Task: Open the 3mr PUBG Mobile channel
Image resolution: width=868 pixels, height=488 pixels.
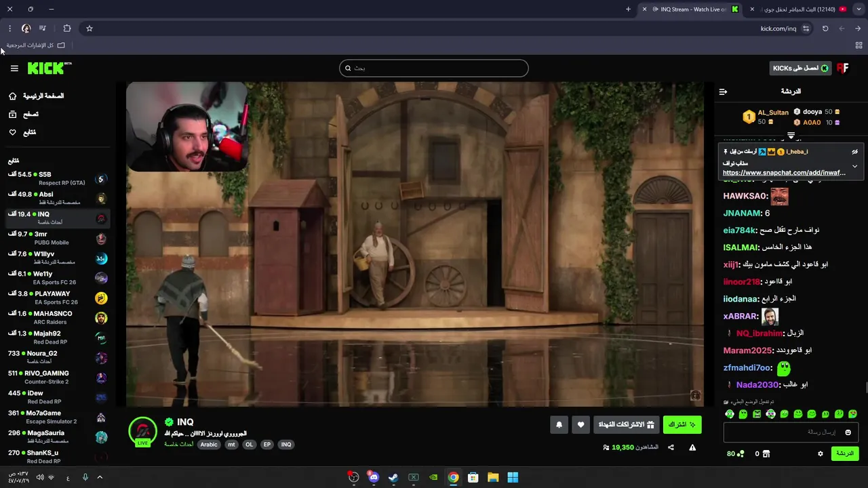Action: click(57, 239)
